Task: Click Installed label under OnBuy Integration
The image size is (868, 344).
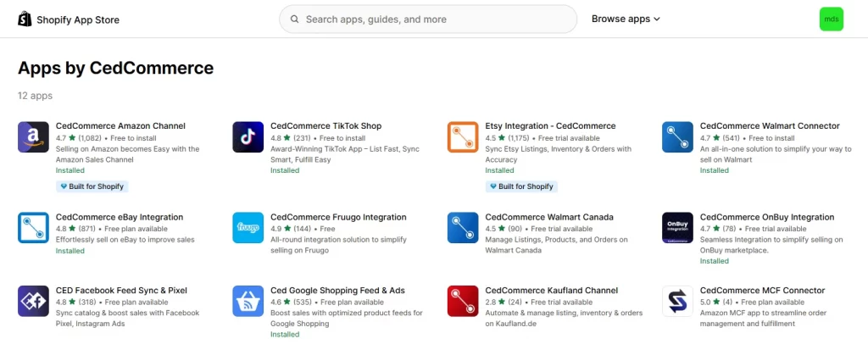Action: [x=714, y=261]
